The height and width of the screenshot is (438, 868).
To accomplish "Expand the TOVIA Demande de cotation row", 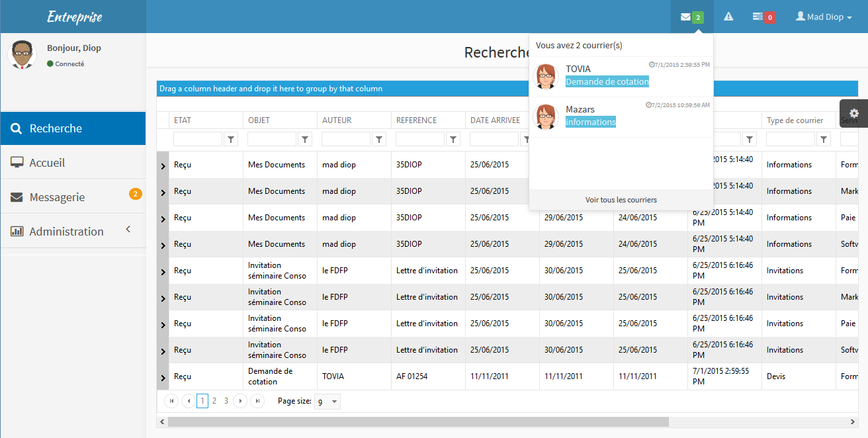I will (163, 378).
